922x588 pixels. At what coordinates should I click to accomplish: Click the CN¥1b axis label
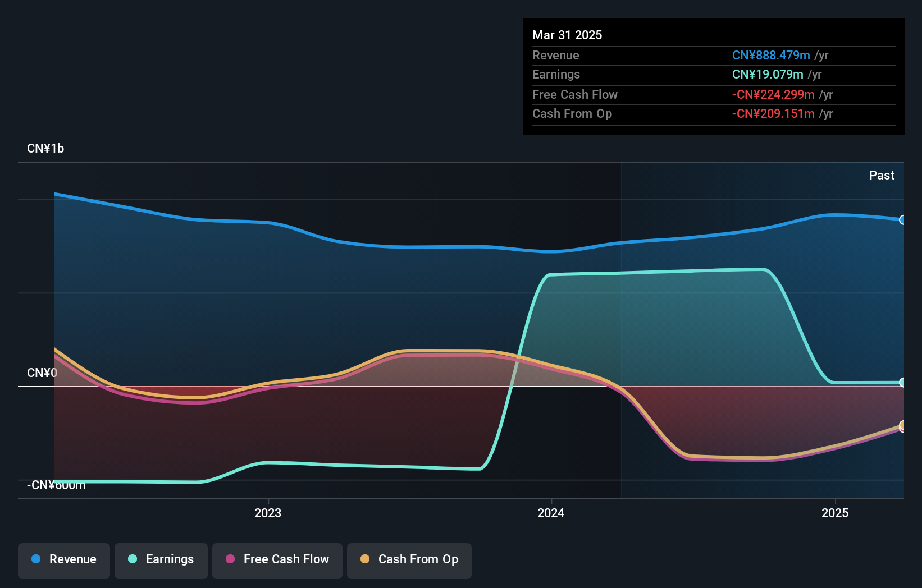coord(45,148)
